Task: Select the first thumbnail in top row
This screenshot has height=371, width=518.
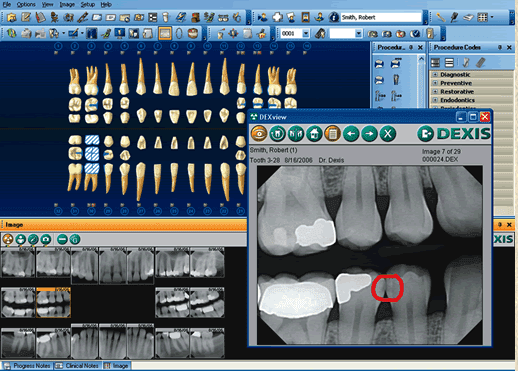Action: click(x=18, y=262)
